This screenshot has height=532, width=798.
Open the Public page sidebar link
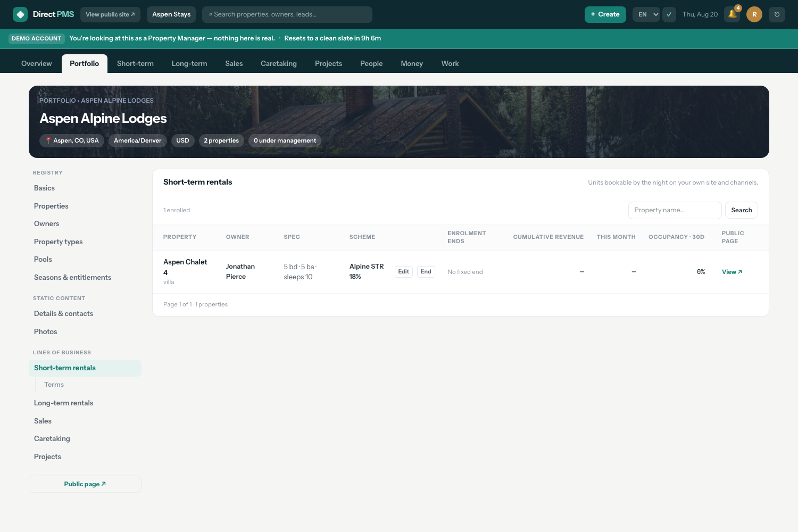pos(85,484)
